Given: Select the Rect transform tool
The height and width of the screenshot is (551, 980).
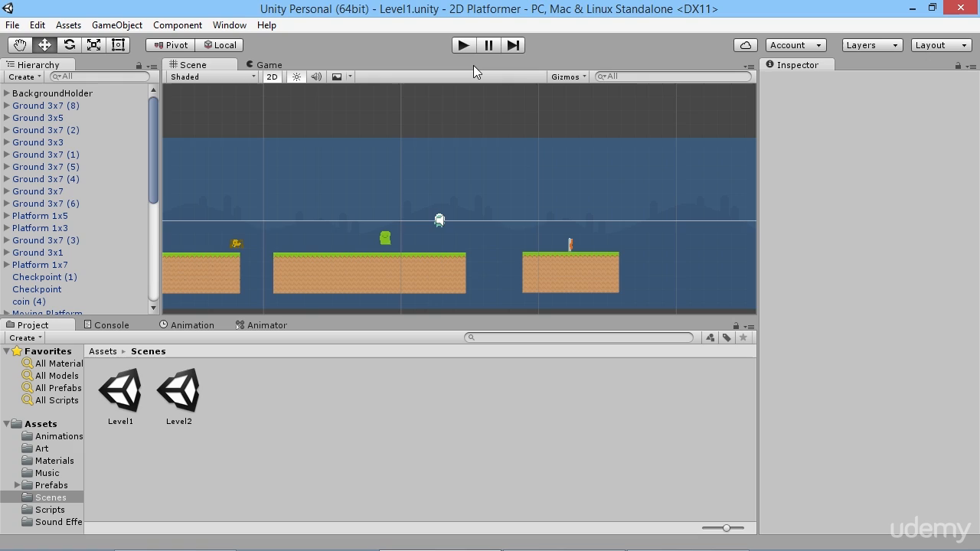Looking at the screenshot, I should coord(118,45).
